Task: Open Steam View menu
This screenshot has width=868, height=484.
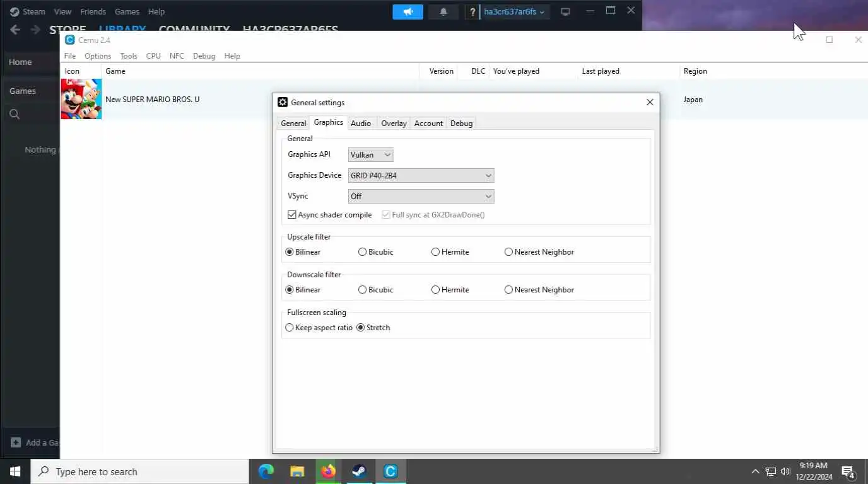Action: tap(62, 11)
